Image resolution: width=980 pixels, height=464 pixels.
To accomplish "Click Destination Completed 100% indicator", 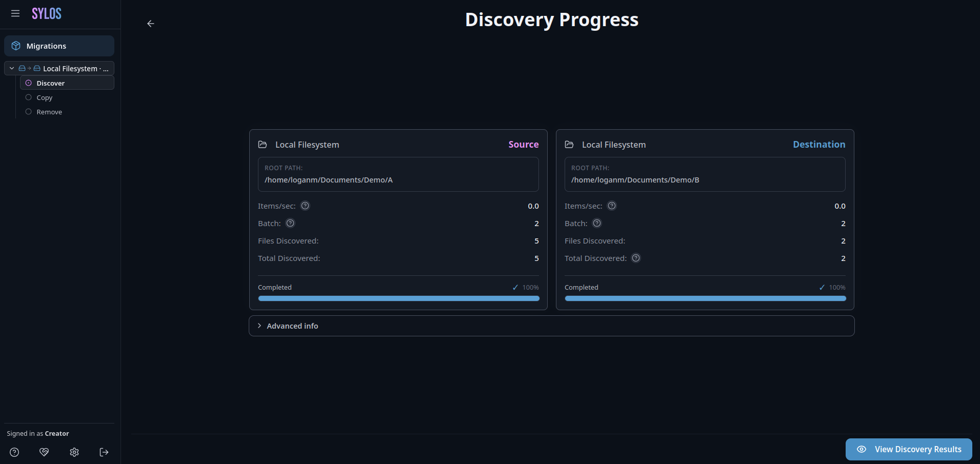I will [832, 288].
